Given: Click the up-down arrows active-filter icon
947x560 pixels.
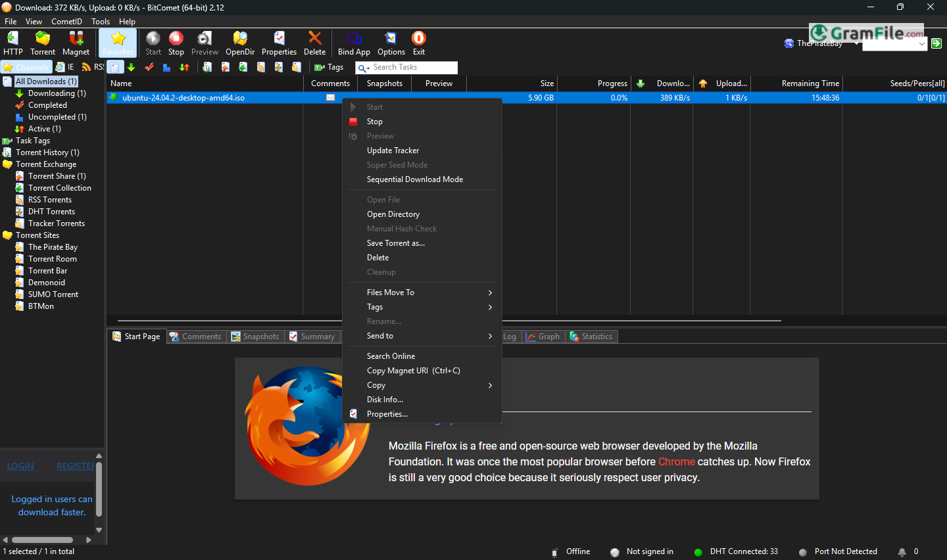Looking at the screenshot, I should tap(185, 67).
